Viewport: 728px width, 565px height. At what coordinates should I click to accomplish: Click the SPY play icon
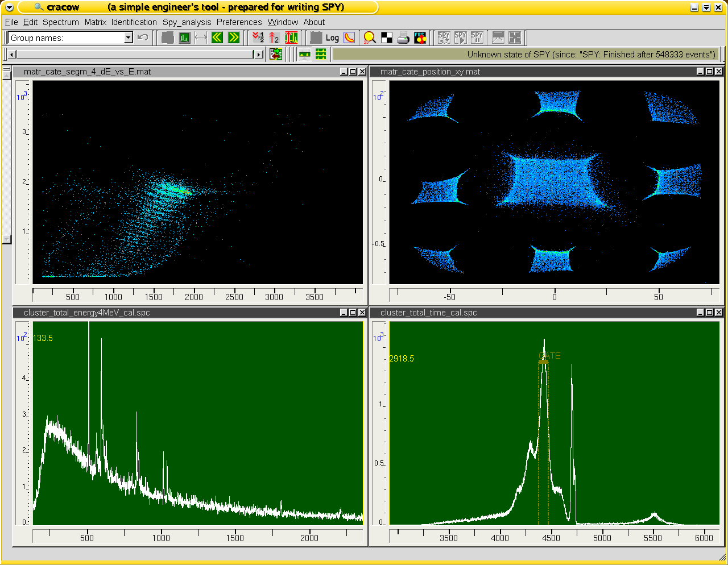461,38
